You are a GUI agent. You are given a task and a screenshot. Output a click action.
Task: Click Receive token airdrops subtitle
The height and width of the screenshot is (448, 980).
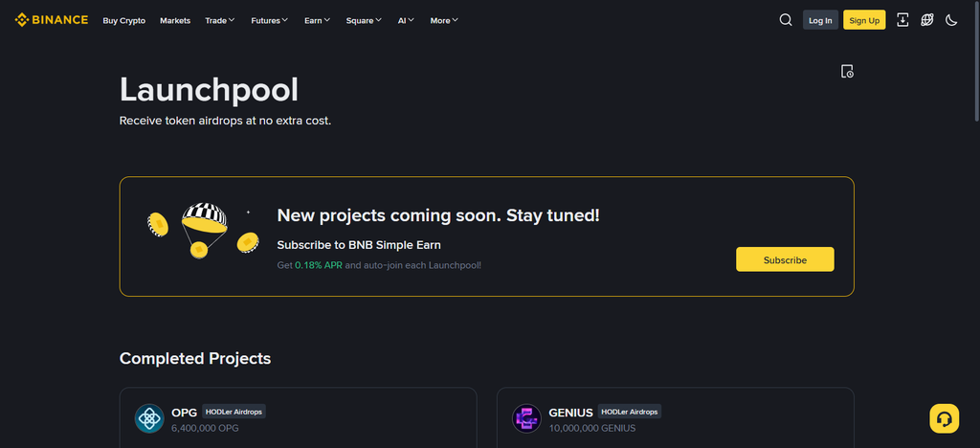coord(225,121)
